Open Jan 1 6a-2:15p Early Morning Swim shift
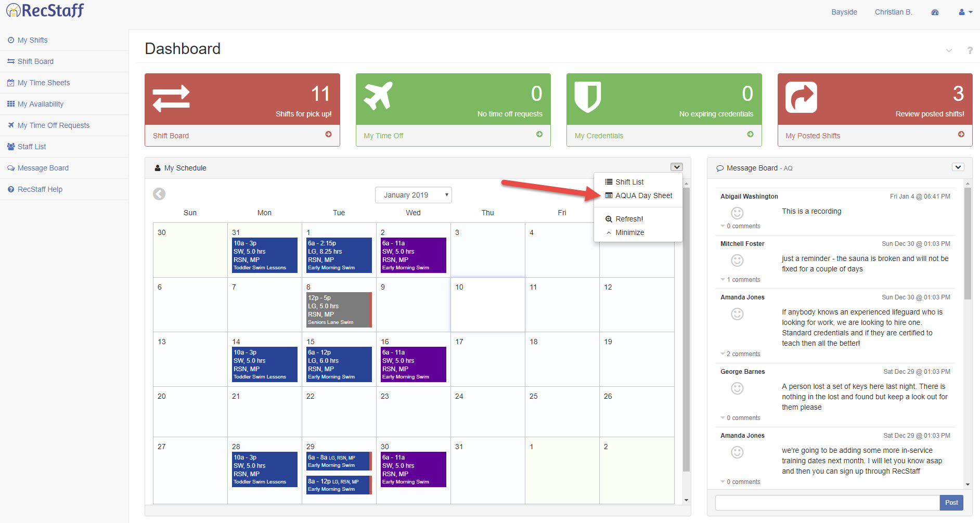The width and height of the screenshot is (980, 523). (339, 255)
